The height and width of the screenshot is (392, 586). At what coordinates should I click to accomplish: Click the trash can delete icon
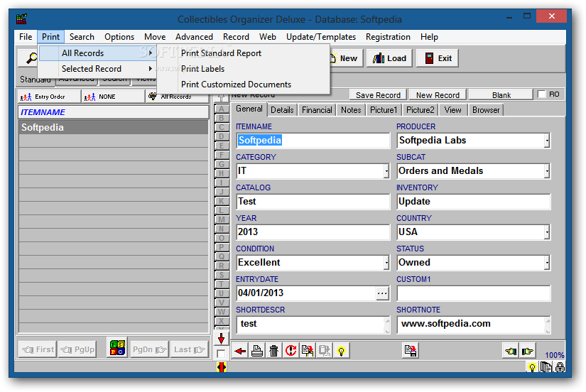pos(274,351)
